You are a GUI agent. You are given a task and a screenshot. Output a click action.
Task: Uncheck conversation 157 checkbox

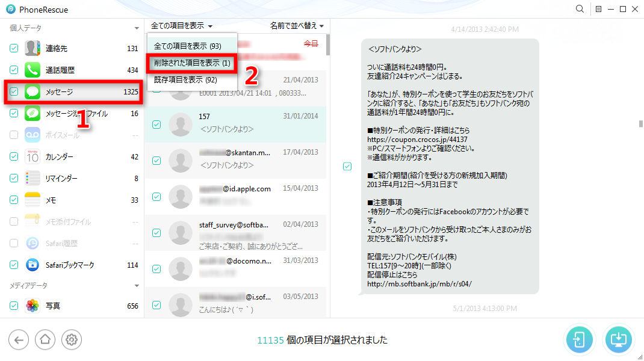coord(156,125)
